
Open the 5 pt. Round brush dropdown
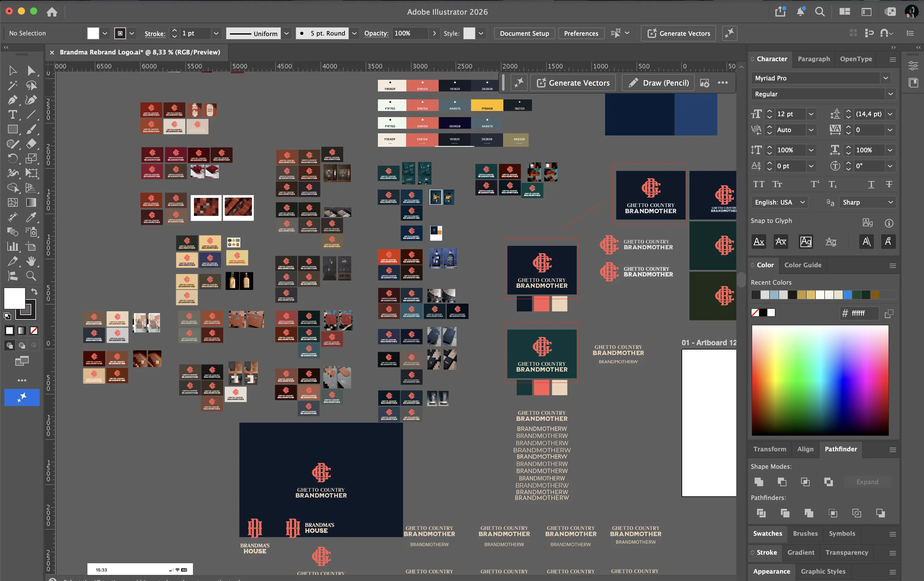pyautogui.click(x=354, y=33)
